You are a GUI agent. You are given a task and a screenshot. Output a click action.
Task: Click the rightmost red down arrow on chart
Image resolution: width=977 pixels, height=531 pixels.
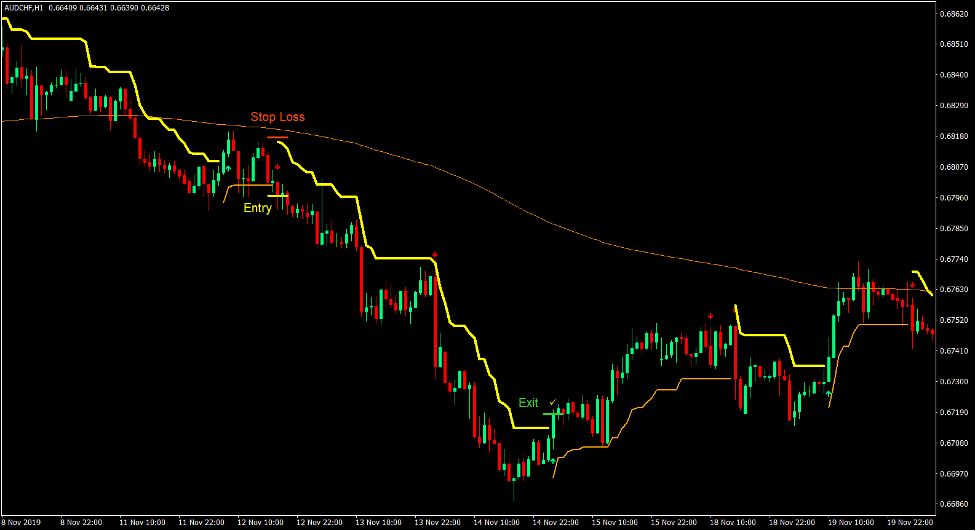(912, 284)
